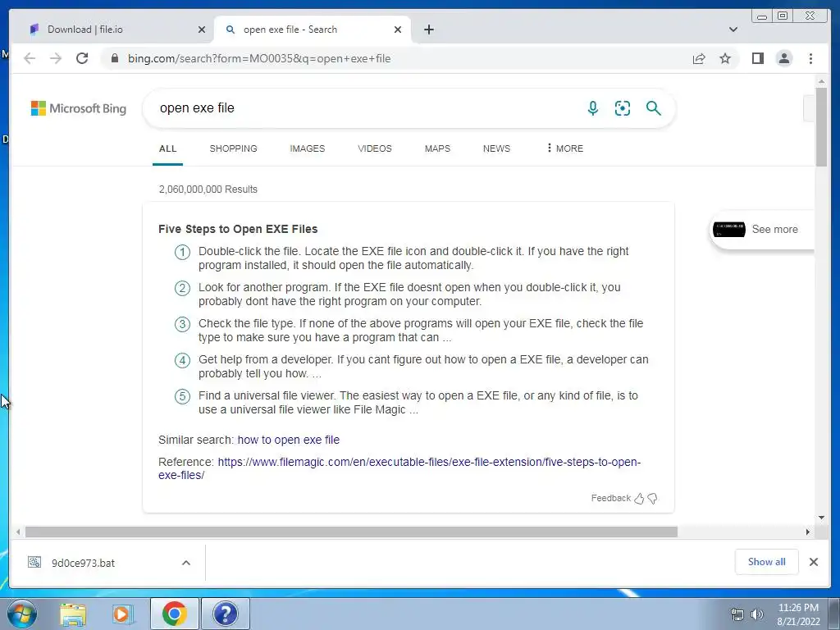Screen dimensions: 840x630
Task: Give thumbs up feedback
Action: (x=639, y=499)
